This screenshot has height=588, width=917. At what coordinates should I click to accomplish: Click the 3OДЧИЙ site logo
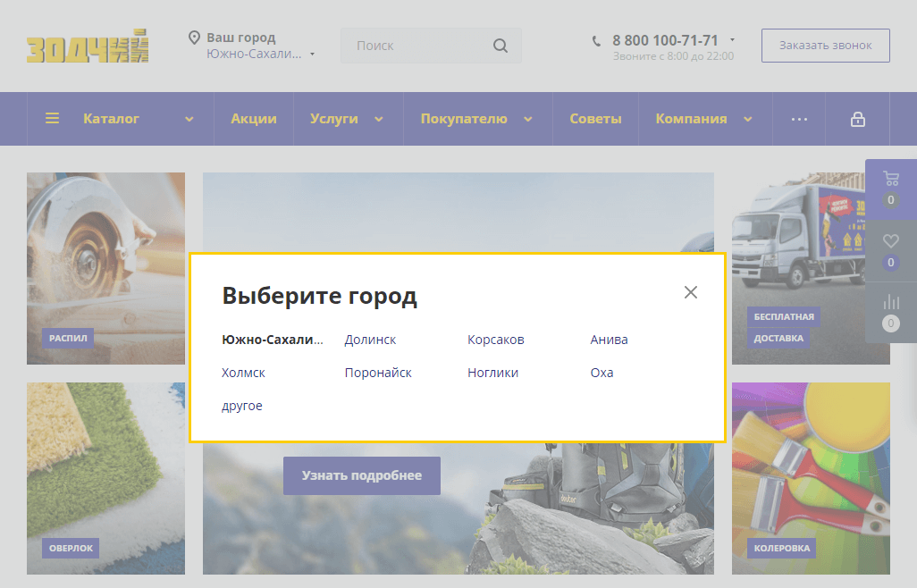[88, 46]
